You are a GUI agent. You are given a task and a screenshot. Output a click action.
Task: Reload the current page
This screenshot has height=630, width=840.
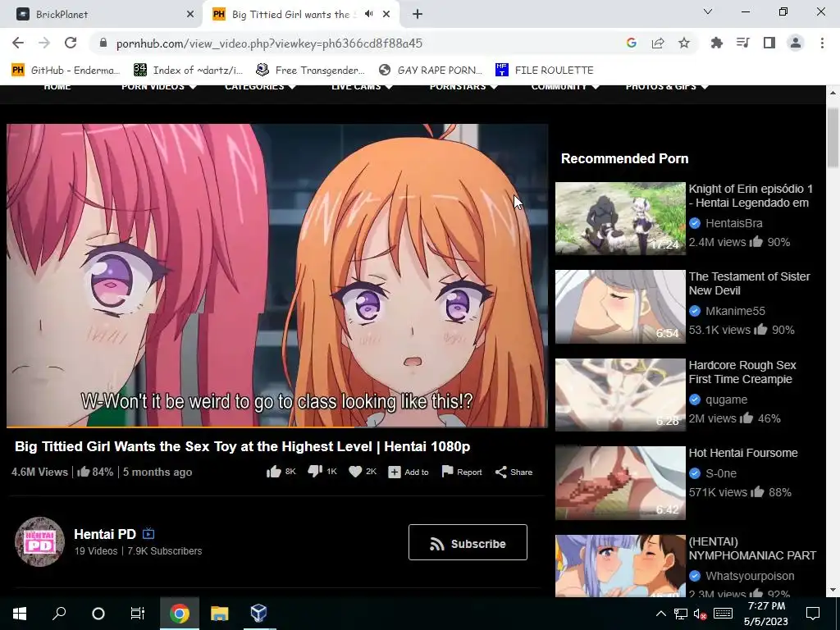click(71, 43)
